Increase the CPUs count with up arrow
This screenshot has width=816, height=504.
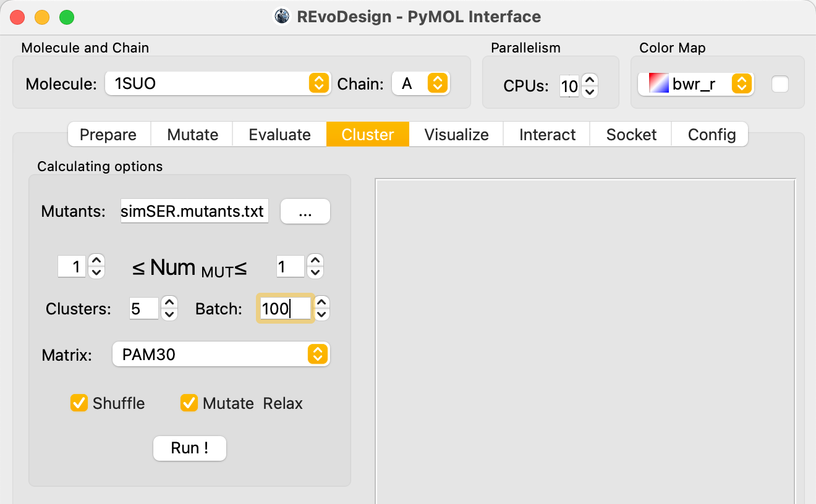tap(590, 80)
